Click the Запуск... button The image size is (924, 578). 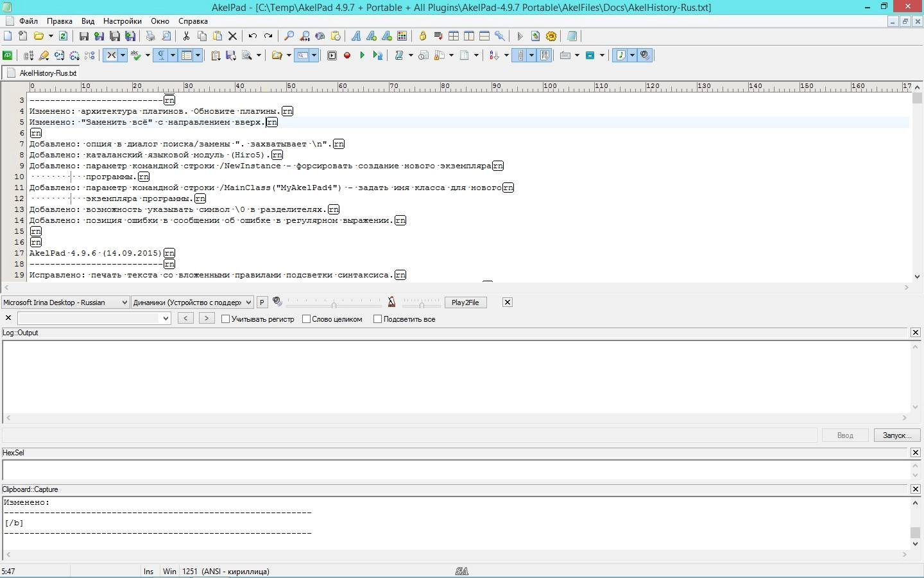click(x=897, y=435)
